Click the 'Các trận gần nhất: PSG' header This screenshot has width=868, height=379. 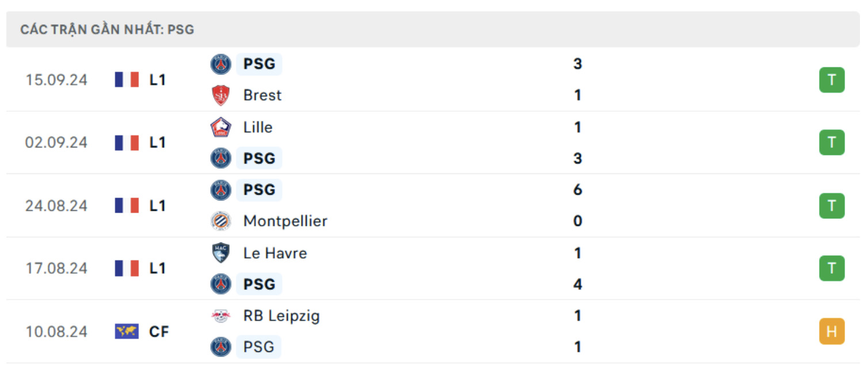(107, 29)
